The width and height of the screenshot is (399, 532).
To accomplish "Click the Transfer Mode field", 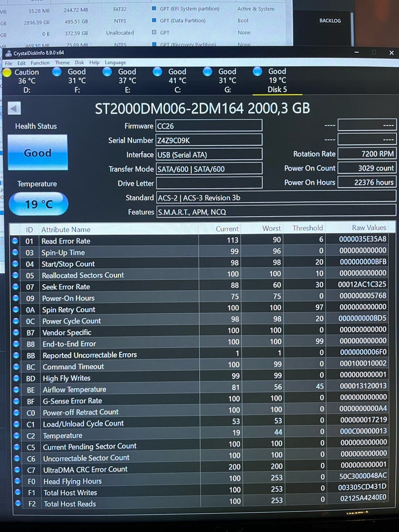I will (x=209, y=168).
